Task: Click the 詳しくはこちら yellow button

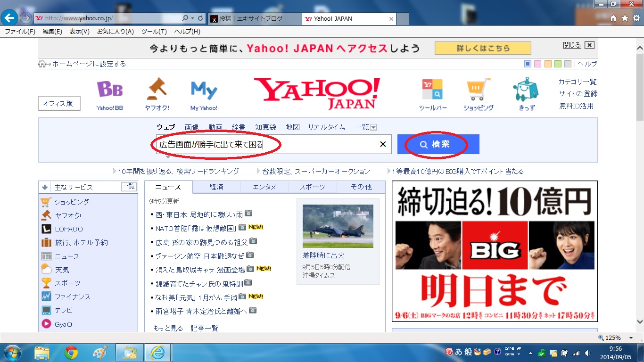Action: click(483, 48)
